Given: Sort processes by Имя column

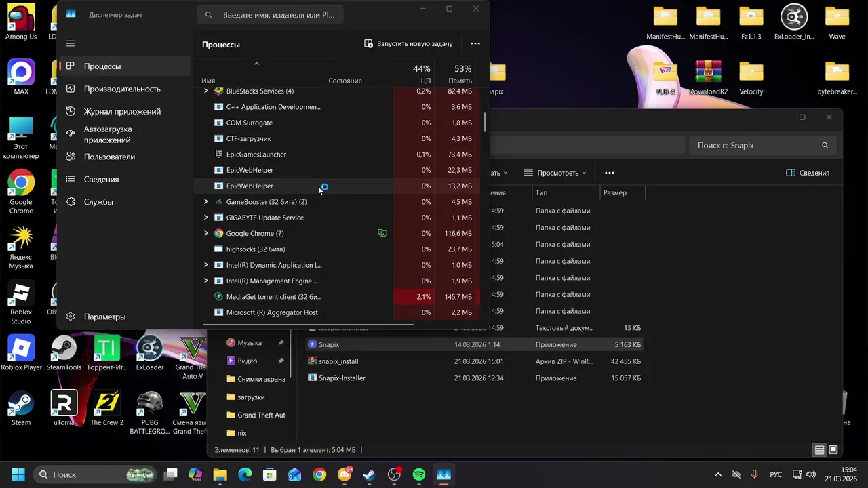Looking at the screenshot, I should click(260, 74).
